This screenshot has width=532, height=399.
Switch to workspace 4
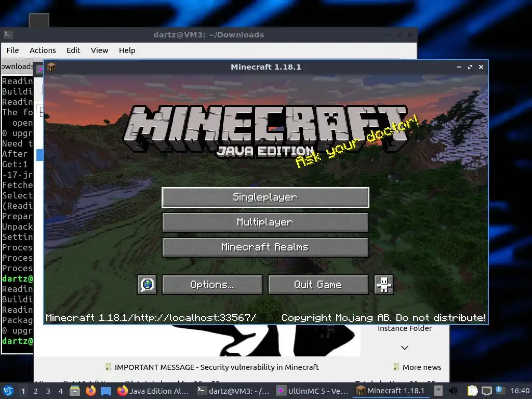tap(61, 391)
